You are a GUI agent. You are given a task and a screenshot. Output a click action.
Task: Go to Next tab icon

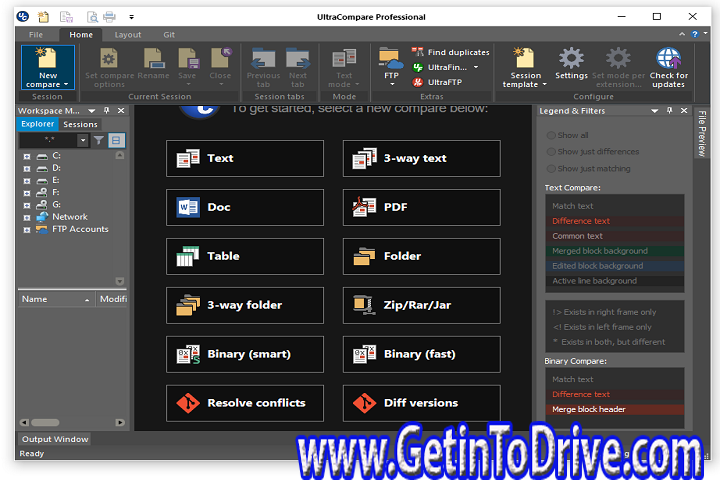298,59
